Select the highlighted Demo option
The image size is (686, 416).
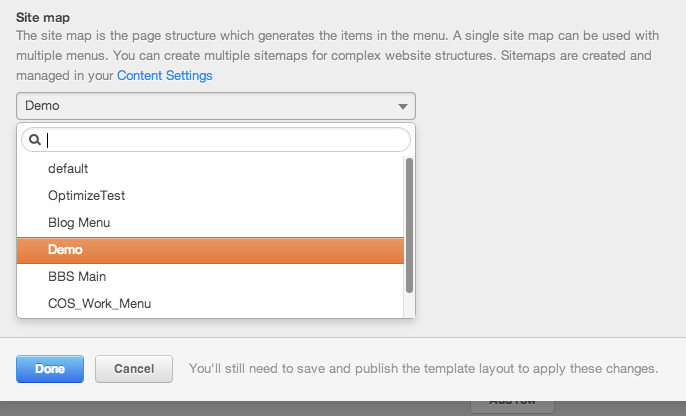pyautogui.click(x=210, y=250)
